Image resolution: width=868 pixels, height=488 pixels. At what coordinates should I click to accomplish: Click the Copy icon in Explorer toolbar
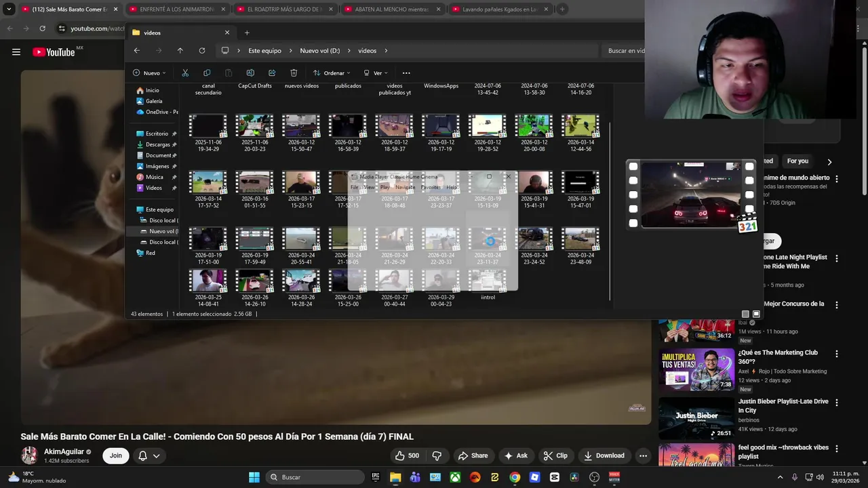tap(207, 73)
